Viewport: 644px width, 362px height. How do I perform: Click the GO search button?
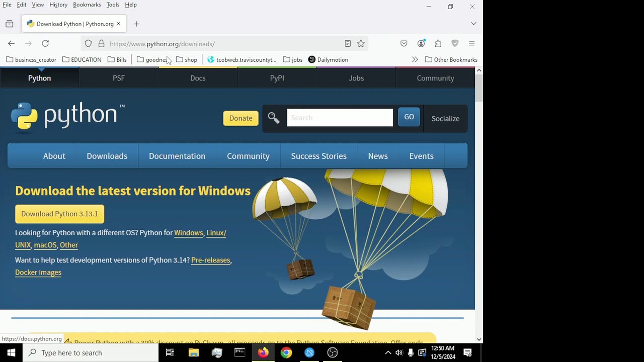(x=409, y=117)
